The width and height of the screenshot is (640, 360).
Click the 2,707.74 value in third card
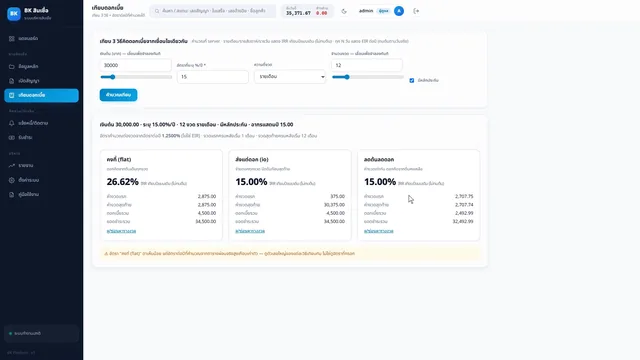click(x=464, y=205)
